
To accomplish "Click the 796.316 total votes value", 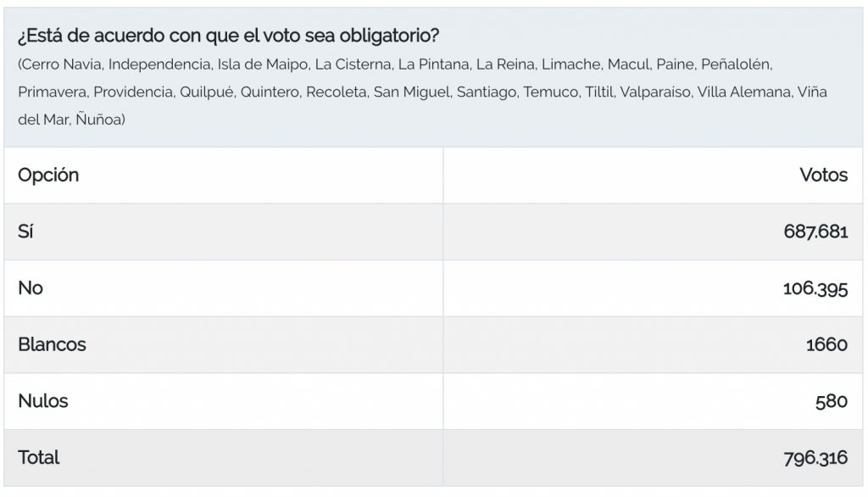I will [815, 458].
